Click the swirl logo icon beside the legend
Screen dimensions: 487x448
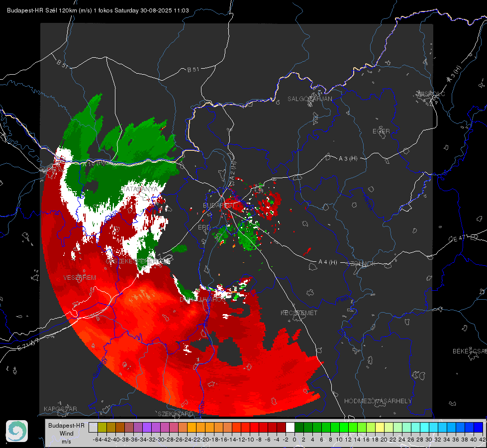point(17,431)
